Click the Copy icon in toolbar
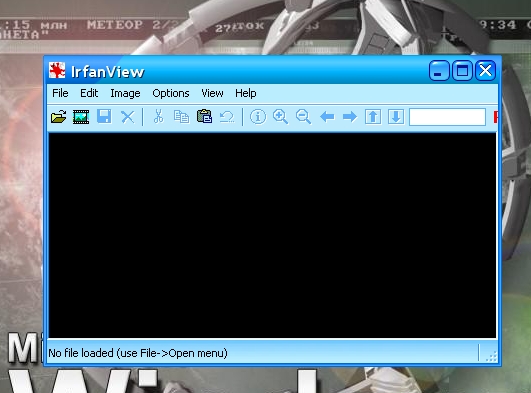 tap(182, 117)
